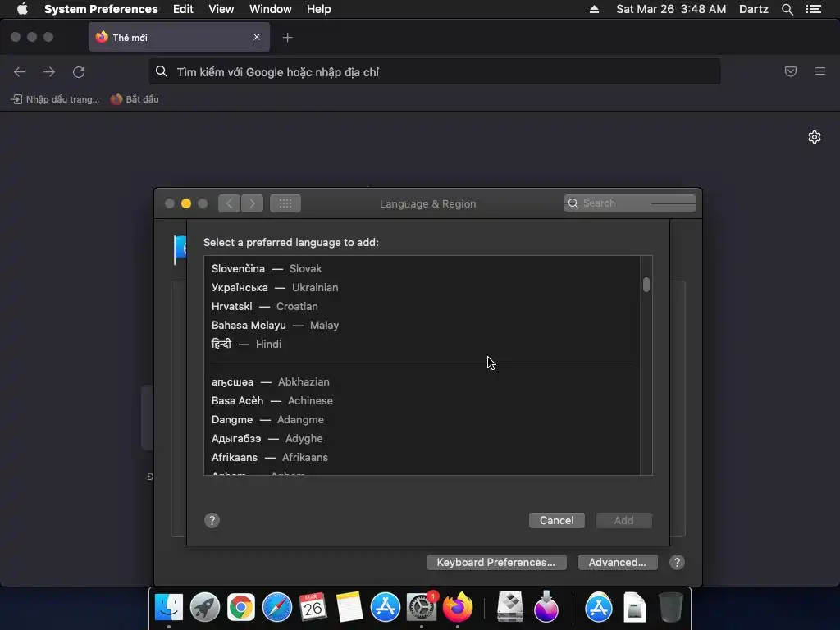The image size is (840, 630).
Task: Open Spotlight search in menu bar
Action: point(787,9)
